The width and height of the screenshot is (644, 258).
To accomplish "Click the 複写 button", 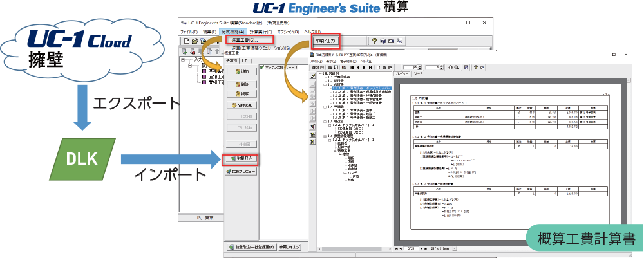I will [x=242, y=94].
